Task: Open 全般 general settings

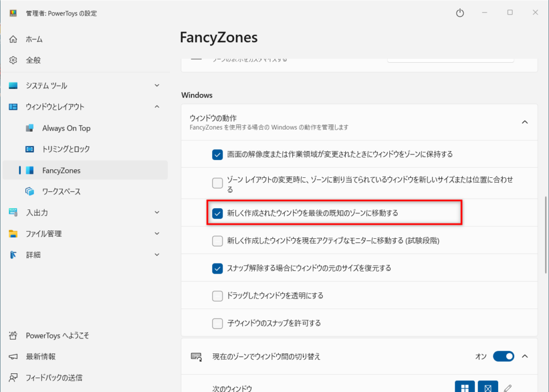Action: tap(33, 60)
